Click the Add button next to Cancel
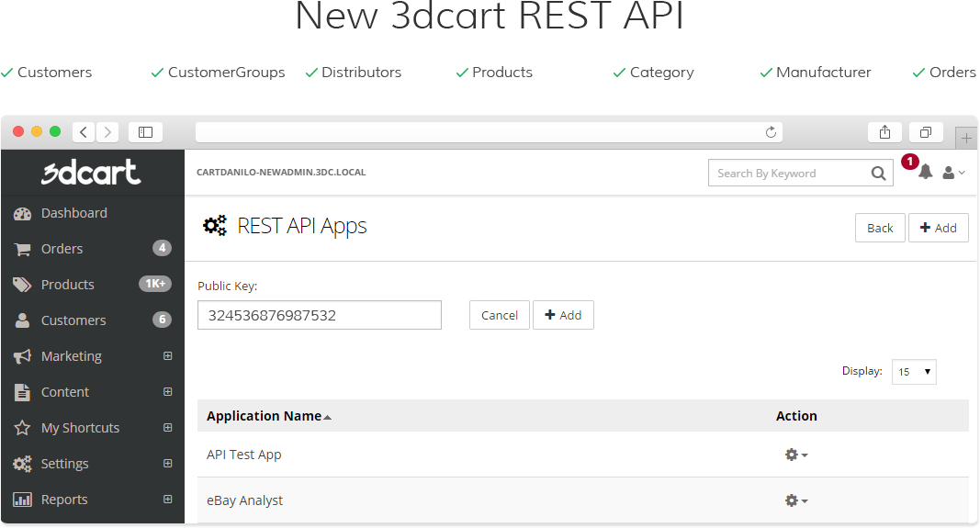This screenshot has width=980, height=528. 563,315
